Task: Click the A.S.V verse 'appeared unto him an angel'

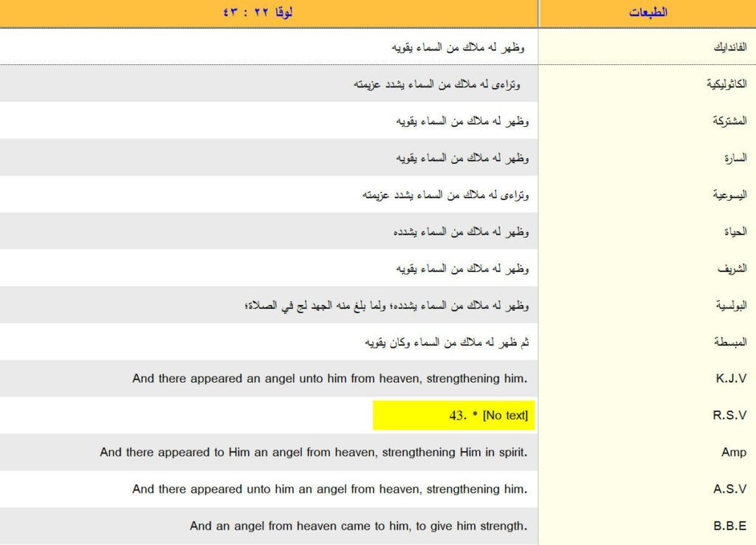Action: pos(330,489)
